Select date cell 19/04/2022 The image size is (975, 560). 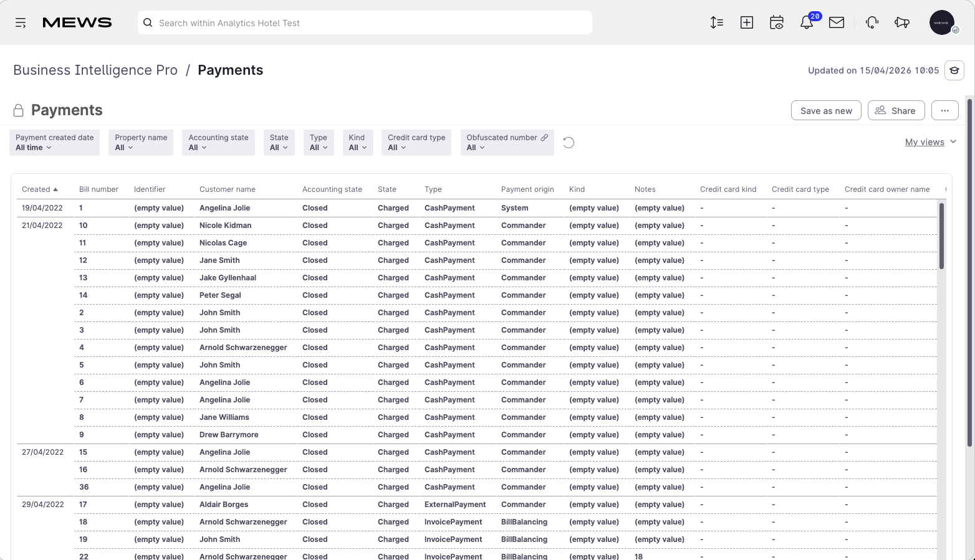pyautogui.click(x=42, y=208)
